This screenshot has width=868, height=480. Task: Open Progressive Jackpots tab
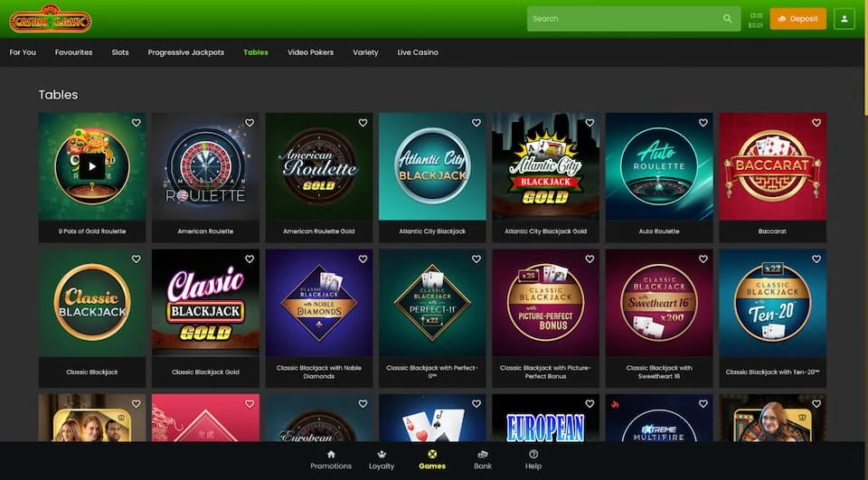click(x=186, y=52)
